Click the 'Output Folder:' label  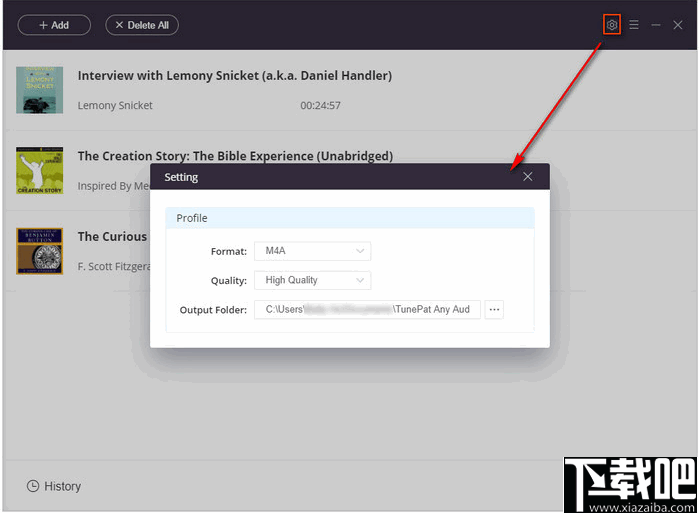click(x=213, y=310)
